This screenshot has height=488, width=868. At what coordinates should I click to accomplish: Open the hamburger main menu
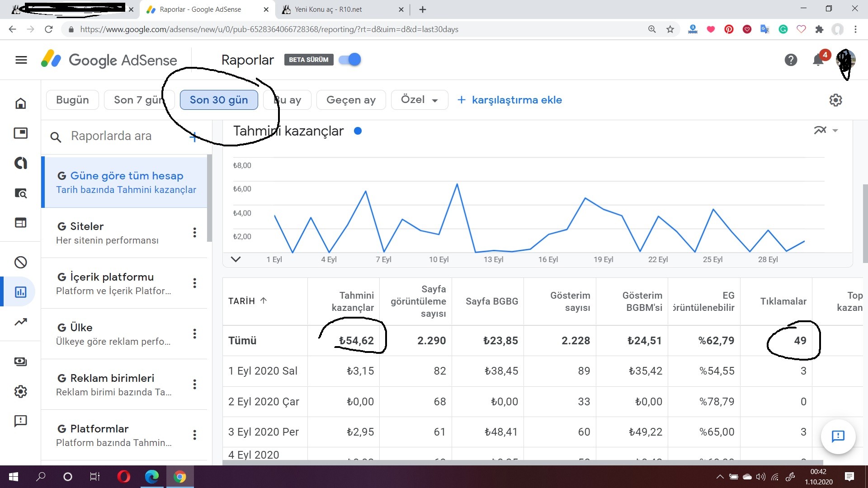pos(21,60)
